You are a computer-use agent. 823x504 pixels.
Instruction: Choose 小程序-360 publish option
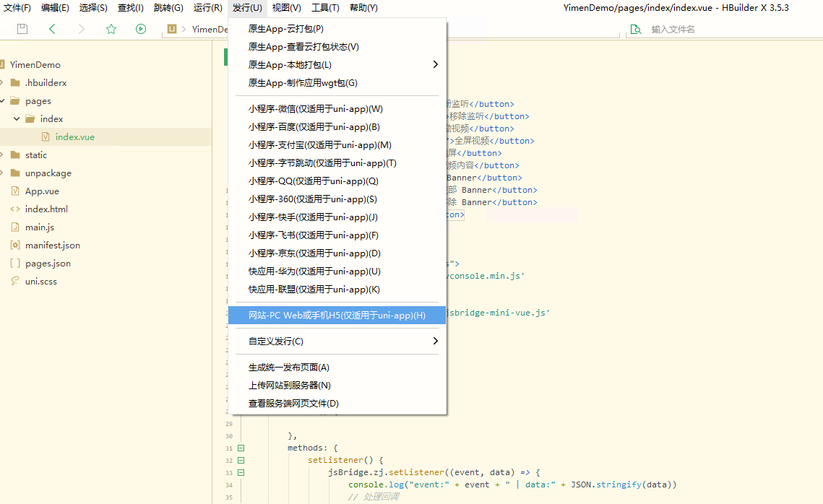pos(337,199)
